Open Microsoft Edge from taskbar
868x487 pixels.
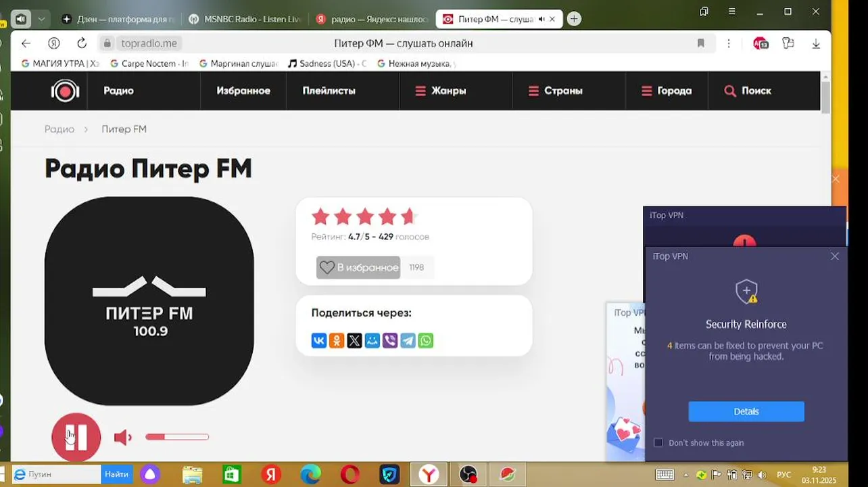310,475
